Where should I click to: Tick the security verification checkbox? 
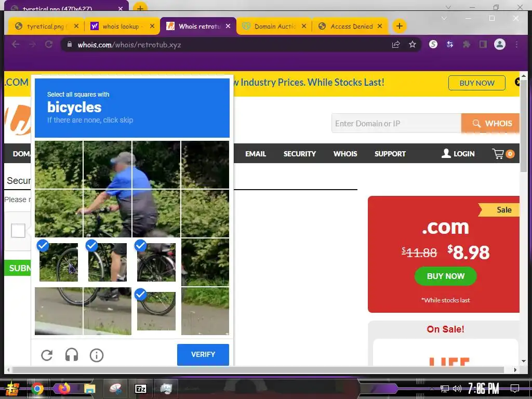(18, 231)
